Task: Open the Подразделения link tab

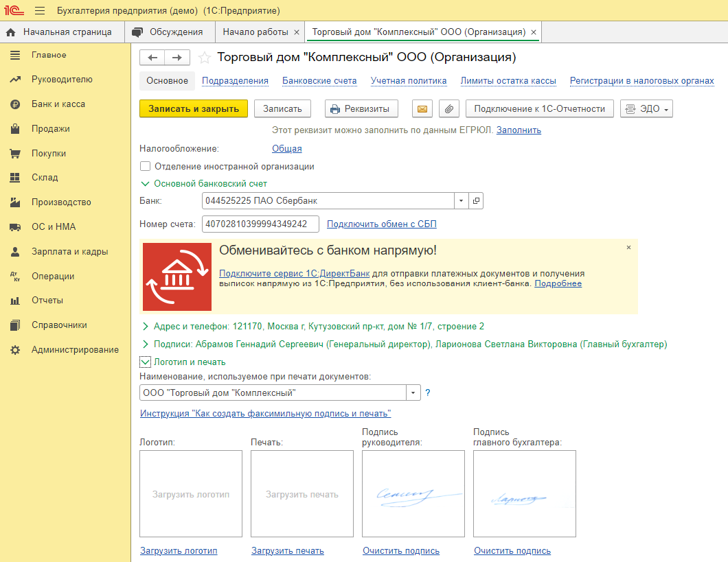Action: click(235, 81)
